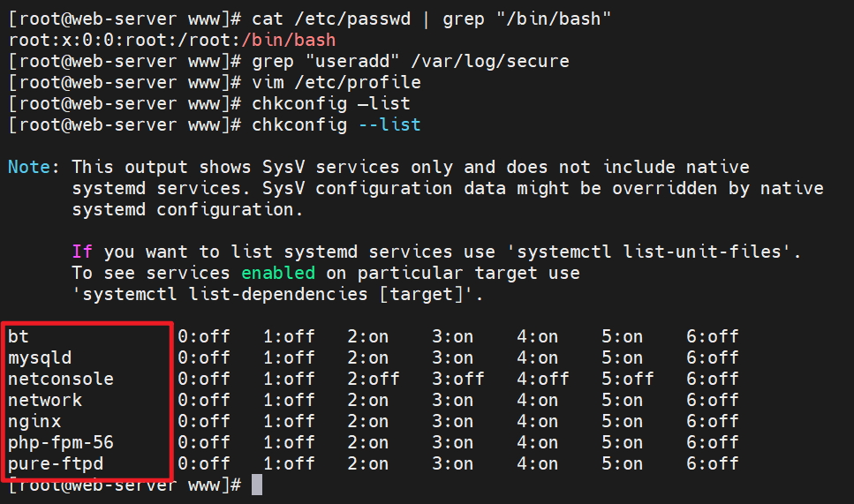Click the bt service name
The height and width of the screenshot is (504, 854).
point(19,336)
